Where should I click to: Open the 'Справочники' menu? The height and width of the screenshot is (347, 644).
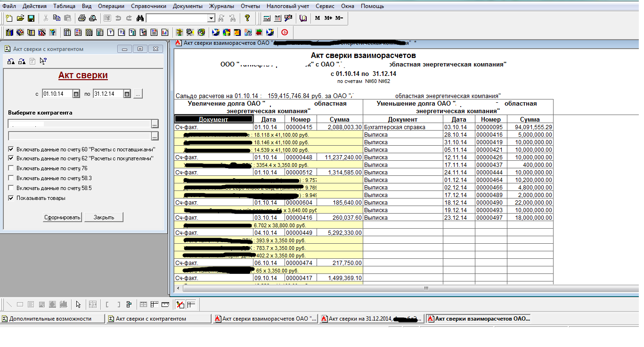148,6
